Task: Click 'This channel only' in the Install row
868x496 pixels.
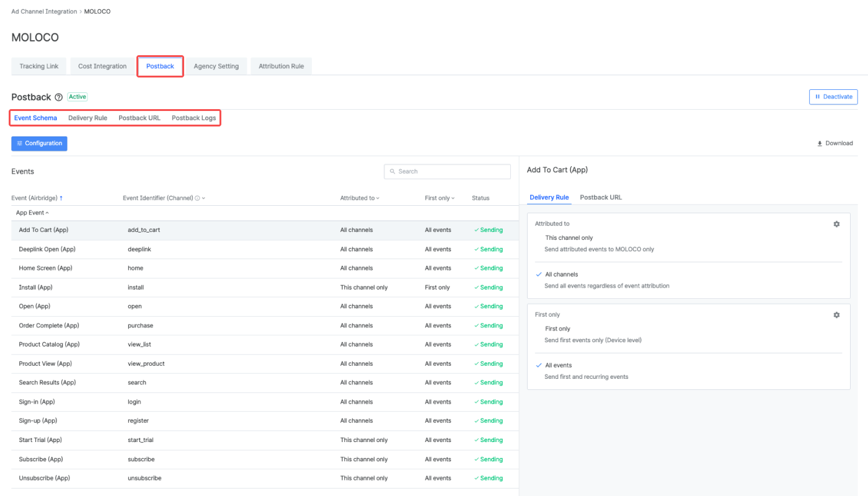Action: pyautogui.click(x=364, y=288)
